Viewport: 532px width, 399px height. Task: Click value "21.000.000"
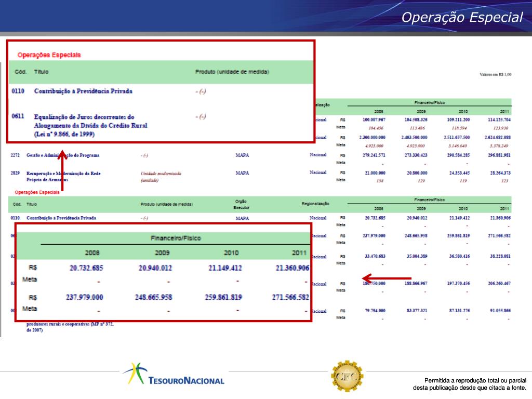point(375,173)
